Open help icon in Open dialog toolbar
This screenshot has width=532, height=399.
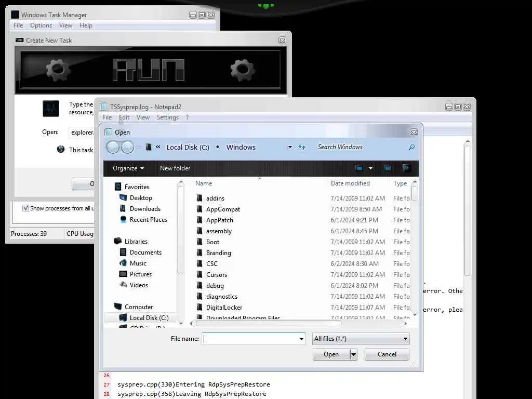[406, 168]
